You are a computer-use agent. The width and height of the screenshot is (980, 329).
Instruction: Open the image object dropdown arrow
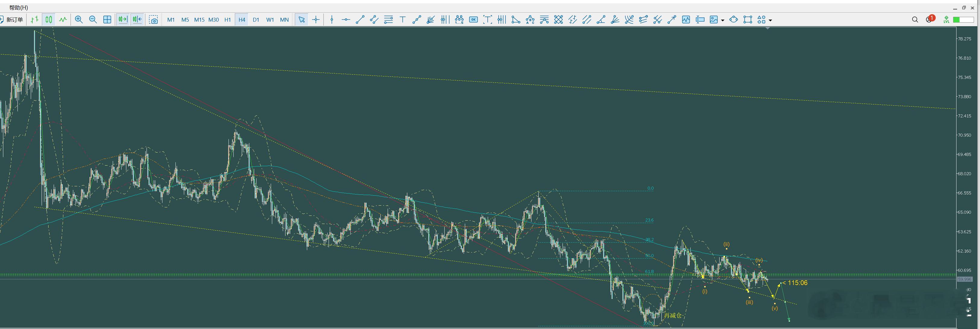pyautogui.click(x=723, y=20)
